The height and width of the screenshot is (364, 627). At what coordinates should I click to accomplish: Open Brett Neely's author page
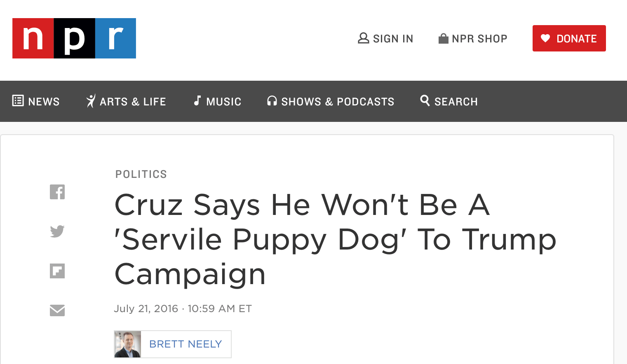tap(186, 344)
